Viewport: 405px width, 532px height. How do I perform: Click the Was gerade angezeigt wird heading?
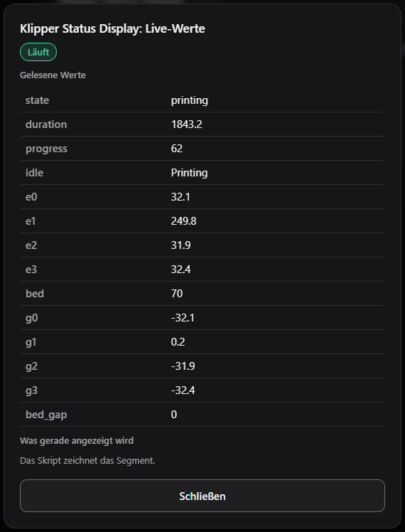click(77, 440)
